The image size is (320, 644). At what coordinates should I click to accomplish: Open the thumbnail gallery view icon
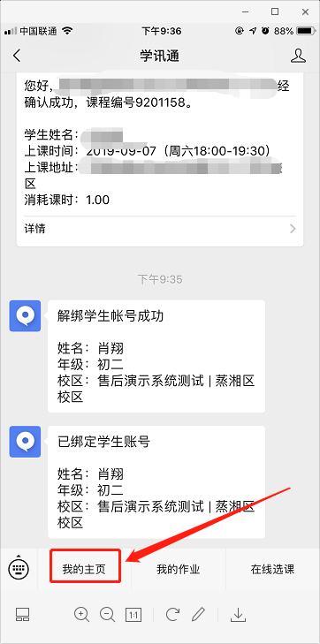(22, 615)
